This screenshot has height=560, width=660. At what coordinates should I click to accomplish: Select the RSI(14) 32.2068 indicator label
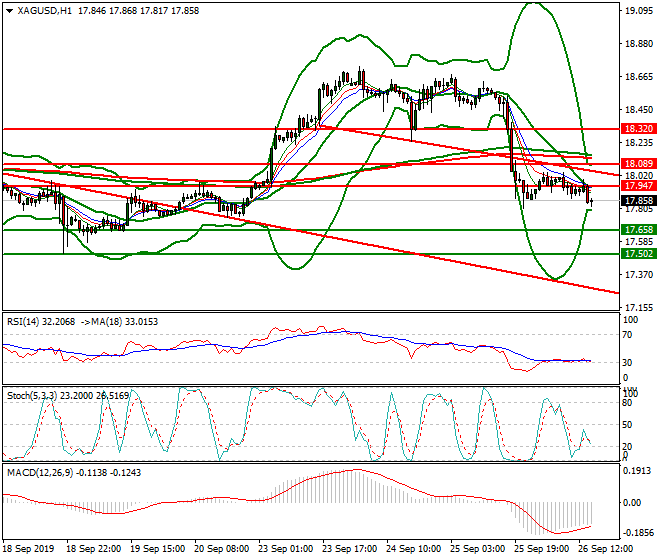pos(41,322)
